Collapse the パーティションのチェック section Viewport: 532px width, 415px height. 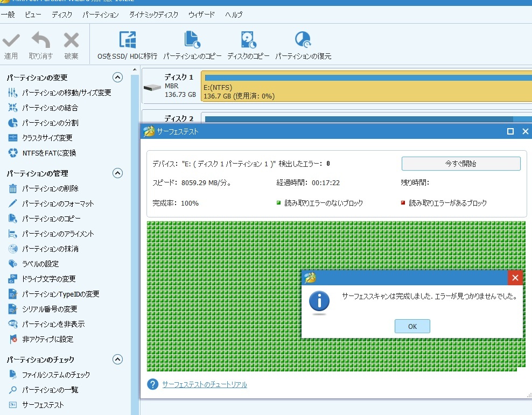(x=117, y=360)
